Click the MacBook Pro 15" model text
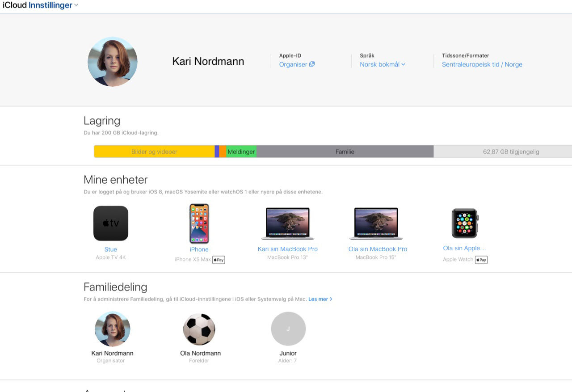572x392 pixels. [376, 257]
